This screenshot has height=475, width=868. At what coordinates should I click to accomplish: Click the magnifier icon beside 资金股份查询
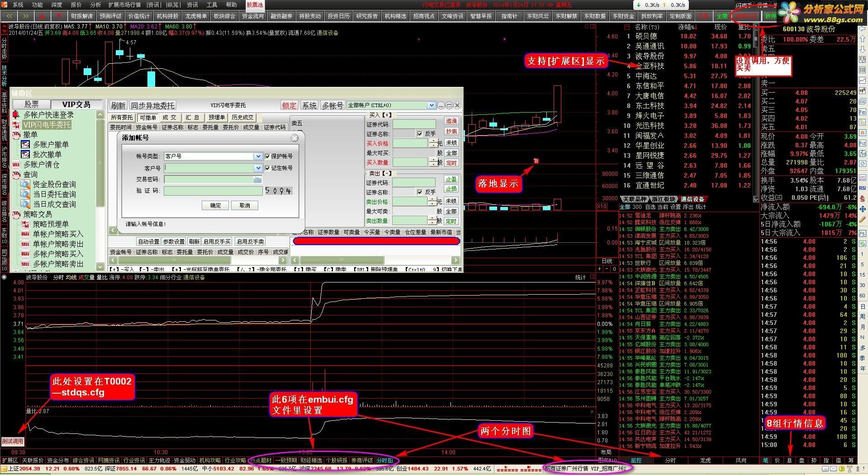(25, 184)
